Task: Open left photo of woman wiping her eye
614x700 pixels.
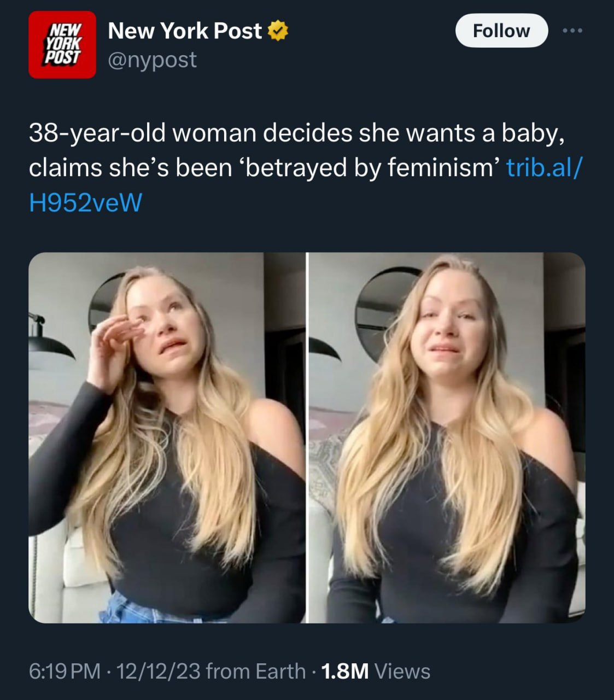Action: 167,437
